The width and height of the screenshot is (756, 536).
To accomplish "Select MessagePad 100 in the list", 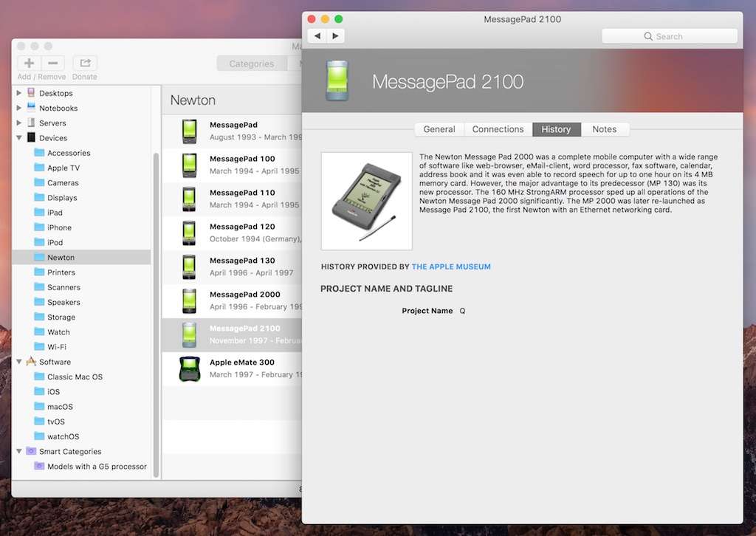I will tap(233, 165).
